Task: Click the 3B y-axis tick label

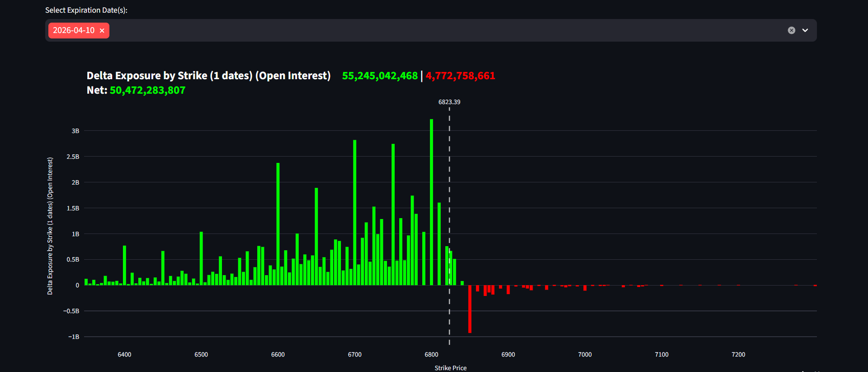Action: click(75, 131)
